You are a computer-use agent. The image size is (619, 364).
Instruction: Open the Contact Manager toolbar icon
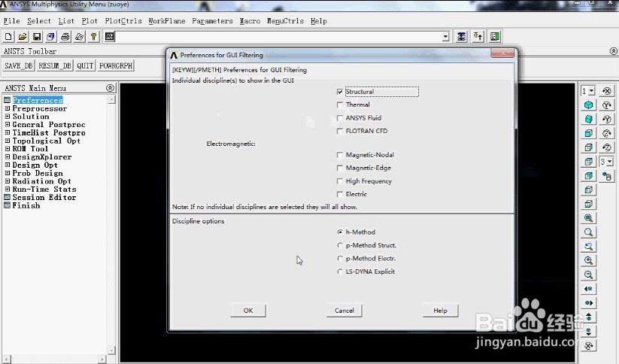pyautogui.click(x=495, y=37)
